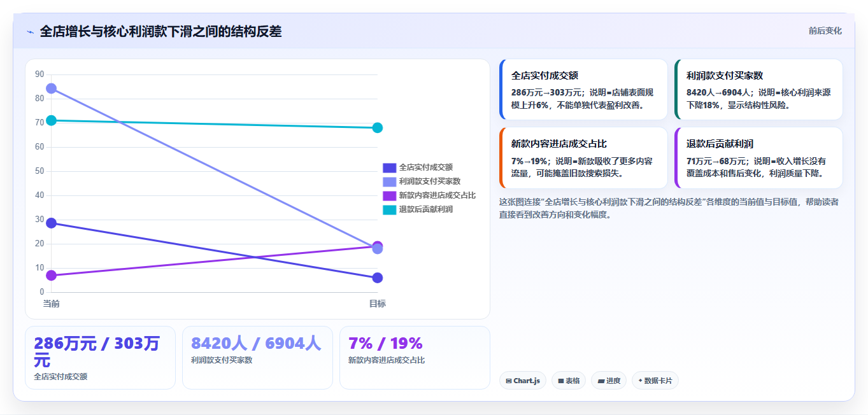868x415 pixels.
Task: Select the 数据卡片 tag chip
Action: 655,381
